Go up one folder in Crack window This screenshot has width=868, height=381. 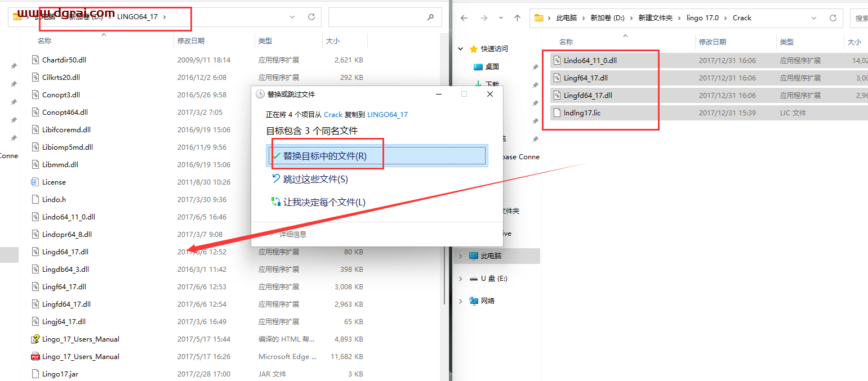tap(517, 18)
